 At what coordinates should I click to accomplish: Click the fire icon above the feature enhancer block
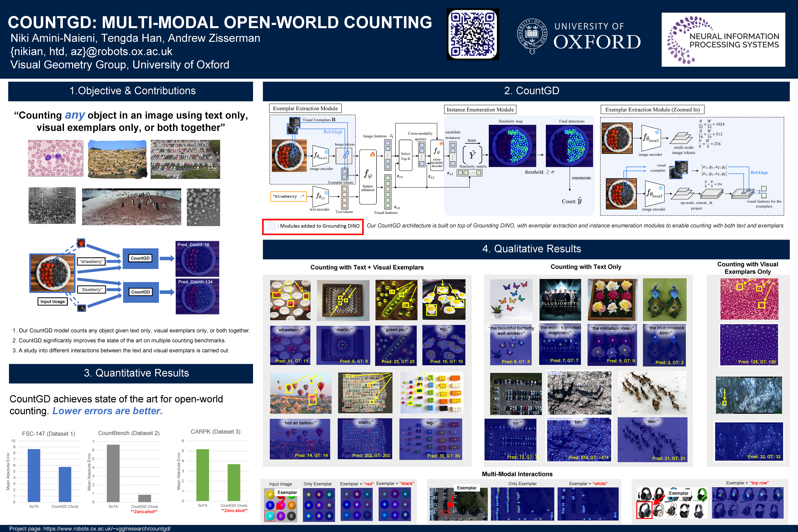pos(373,154)
